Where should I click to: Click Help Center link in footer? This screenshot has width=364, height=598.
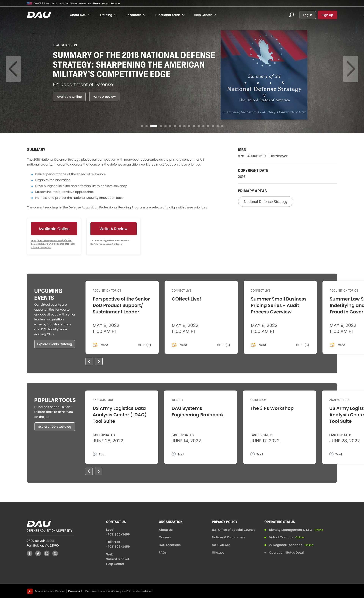tap(115, 564)
